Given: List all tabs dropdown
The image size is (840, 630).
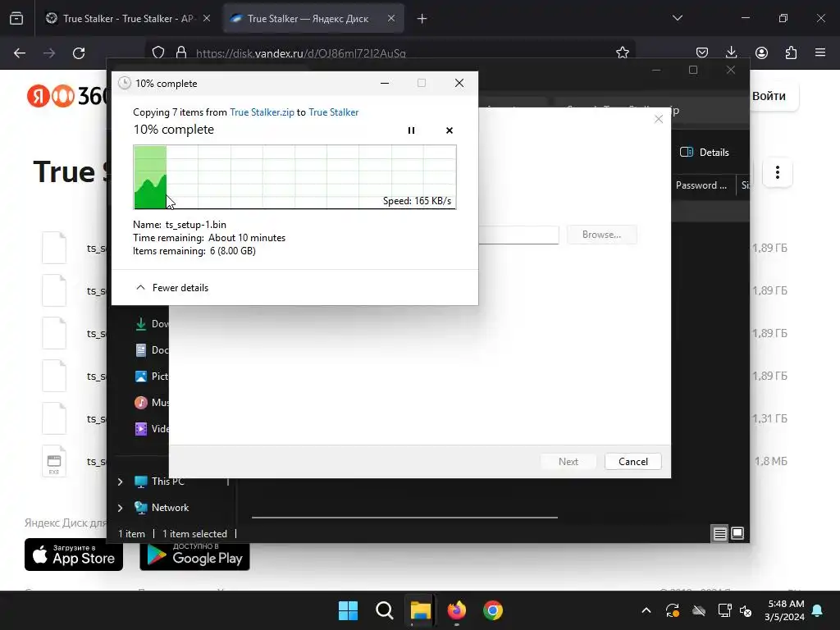Looking at the screenshot, I should tap(677, 18).
